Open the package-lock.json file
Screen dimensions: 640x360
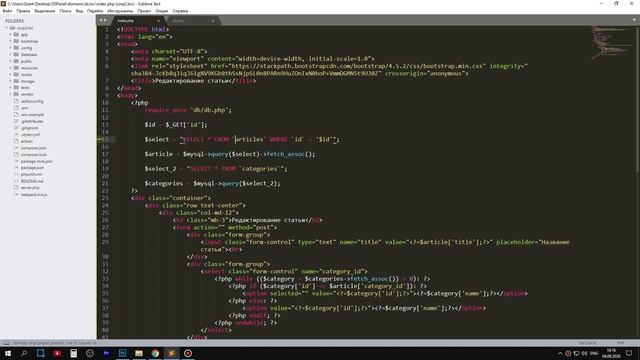(36, 161)
